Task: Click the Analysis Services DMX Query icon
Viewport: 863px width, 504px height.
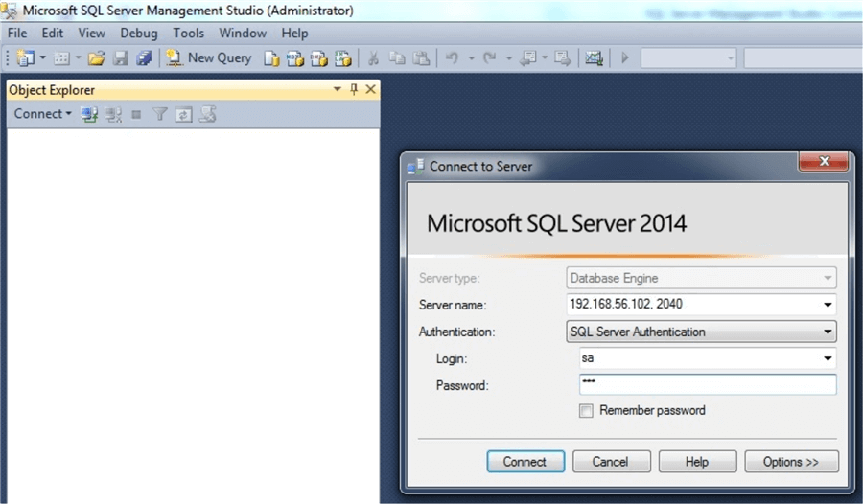Action: [x=318, y=57]
